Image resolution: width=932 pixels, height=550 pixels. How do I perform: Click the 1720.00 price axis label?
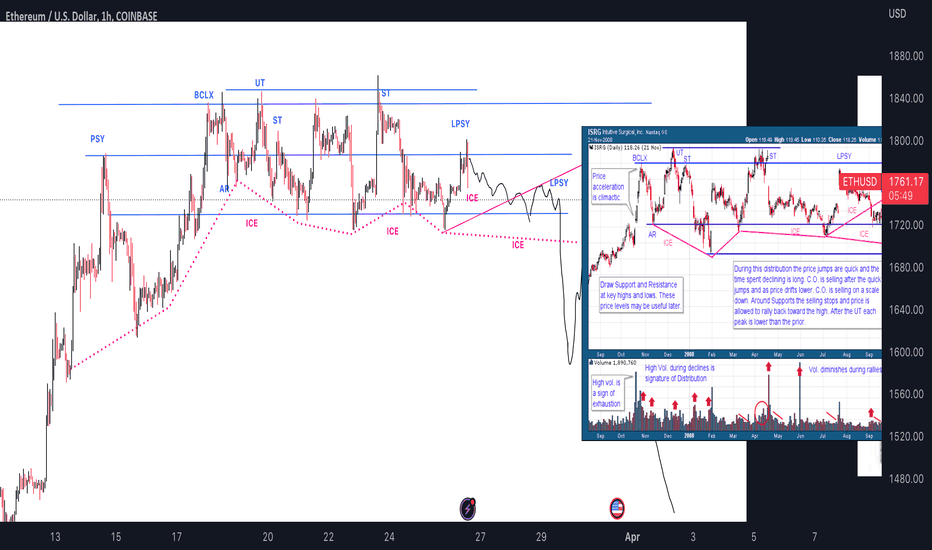(x=906, y=225)
